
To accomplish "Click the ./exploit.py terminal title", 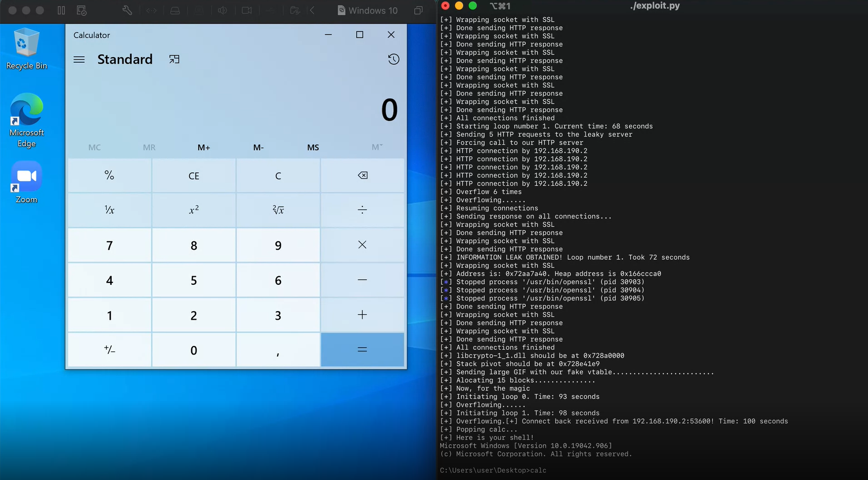I will coord(655,6).
